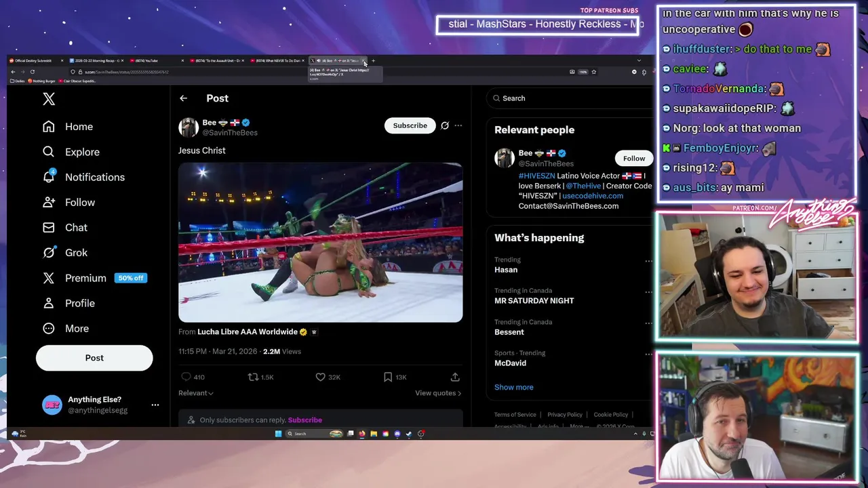Open File Explorer from the taskbar

(374, 434)
